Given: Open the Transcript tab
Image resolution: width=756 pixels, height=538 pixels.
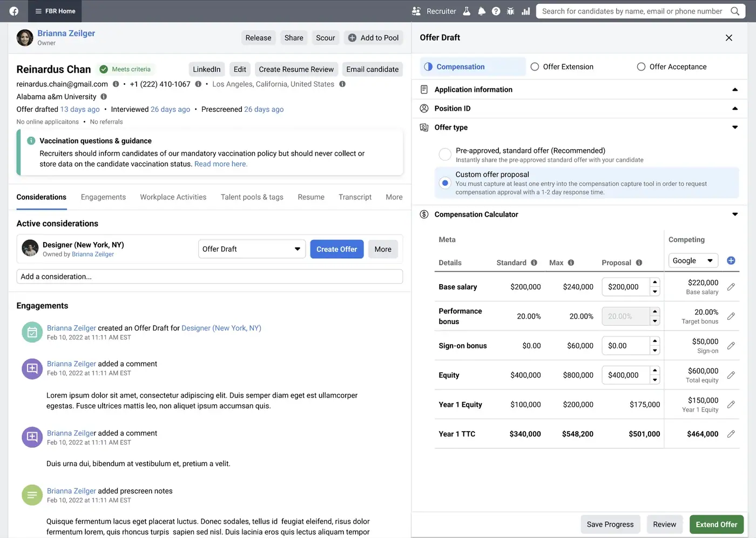Looking at the screenshot, I should 355,197.
